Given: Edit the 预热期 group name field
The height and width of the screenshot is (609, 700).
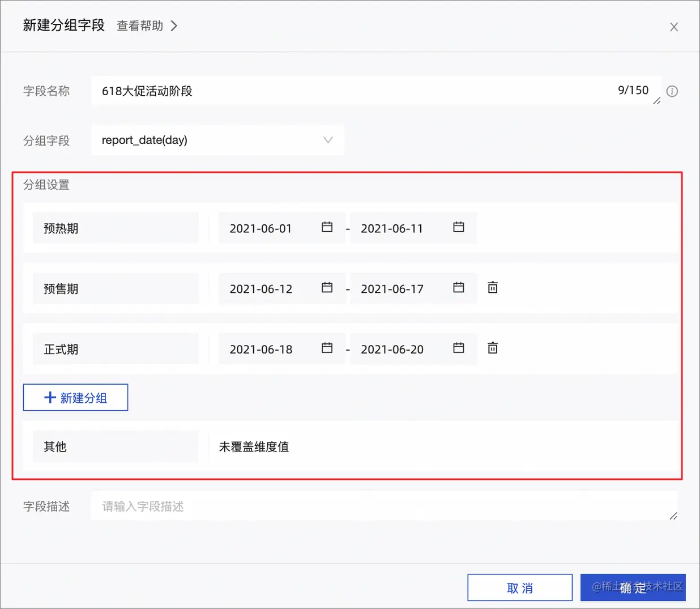Looking at the screenshot, I should pyautogui.click(x=116, y=228).
